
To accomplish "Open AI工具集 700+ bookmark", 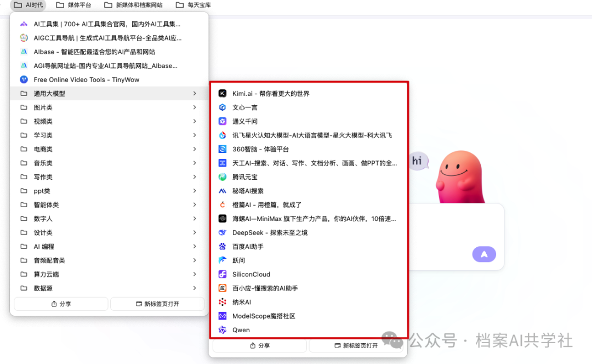I will (110, 24).
